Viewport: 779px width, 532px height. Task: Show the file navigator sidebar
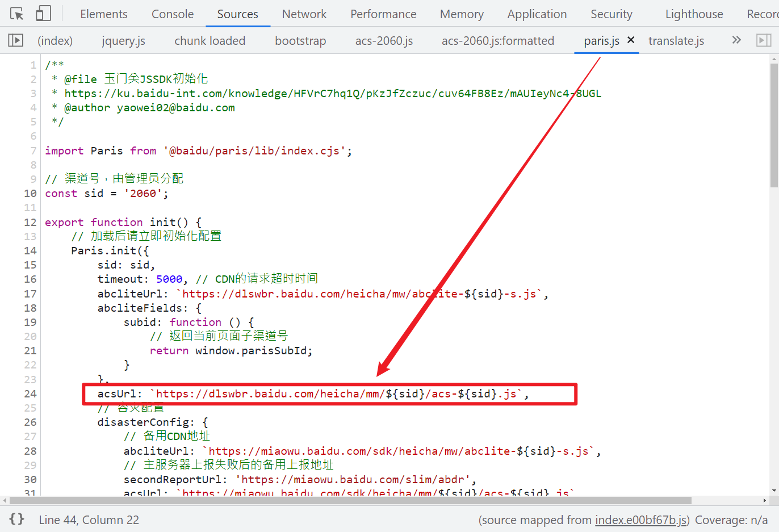(15, 40)
